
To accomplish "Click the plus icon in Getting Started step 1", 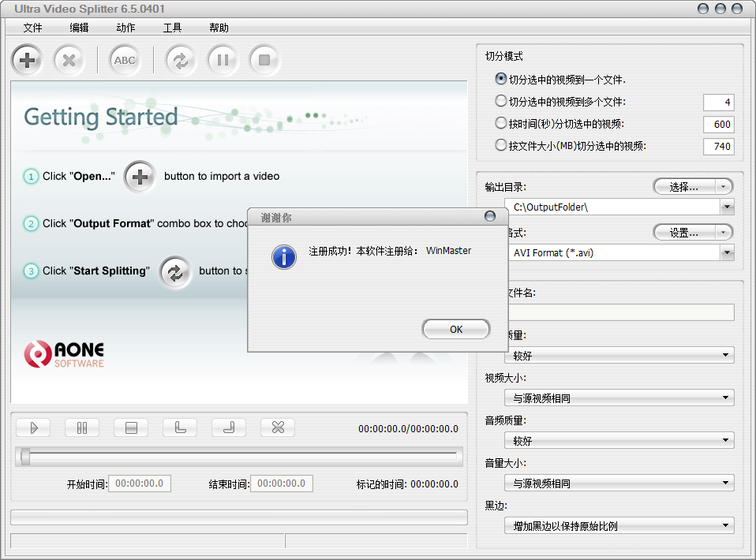I will point(140,177).
